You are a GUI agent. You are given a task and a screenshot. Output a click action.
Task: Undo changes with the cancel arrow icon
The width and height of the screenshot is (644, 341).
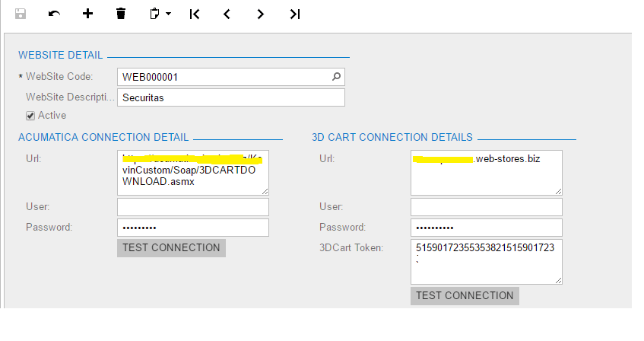(x=54, y=14)
